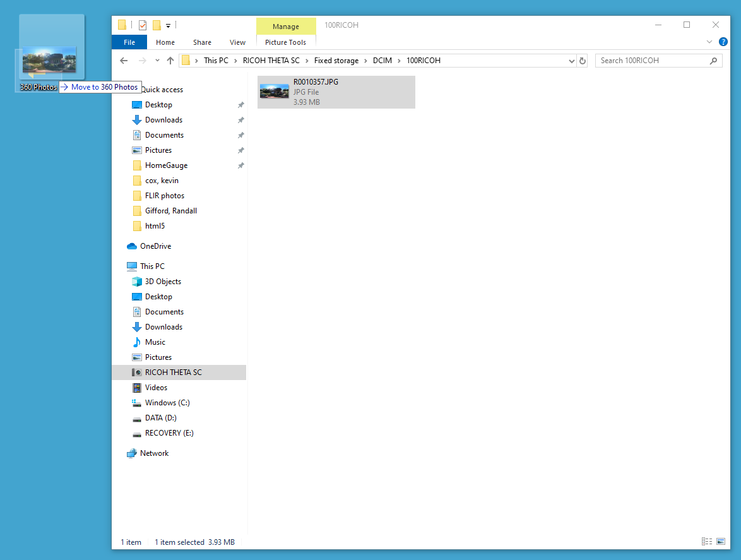Click DCIM in the address breadcrumb
741x560 pixels.
(382, 61)
